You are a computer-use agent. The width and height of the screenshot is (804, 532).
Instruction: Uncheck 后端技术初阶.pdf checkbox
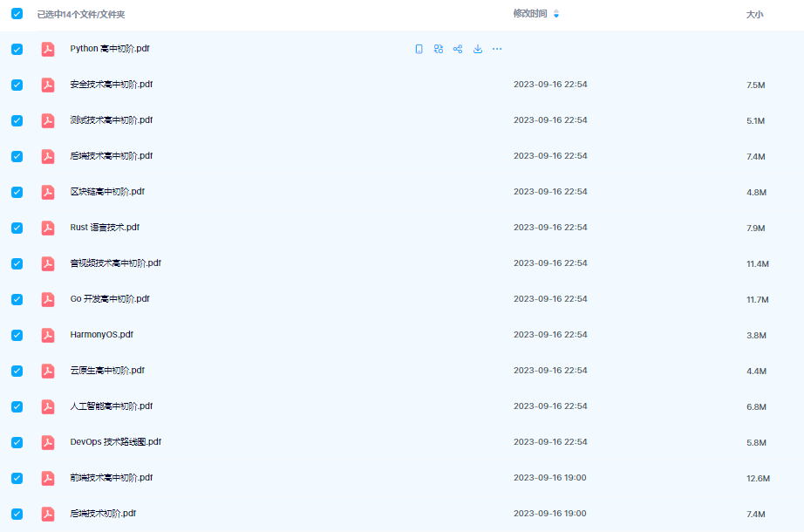(x=17, y=514)
